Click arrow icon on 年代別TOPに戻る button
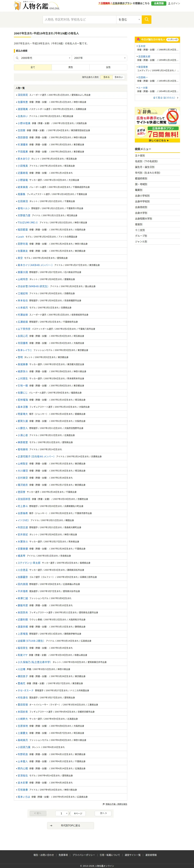The width and height of the screenshot is (194, 868). (51, 826)
